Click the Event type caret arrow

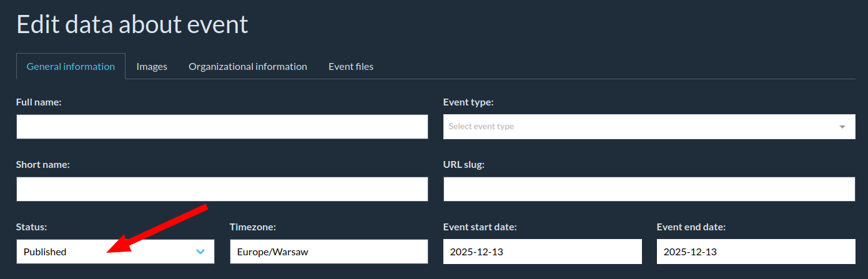pyautogui.click(x=842, y=127)
